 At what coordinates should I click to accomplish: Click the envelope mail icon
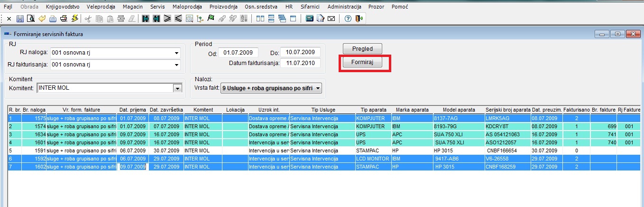coord(331,19)
